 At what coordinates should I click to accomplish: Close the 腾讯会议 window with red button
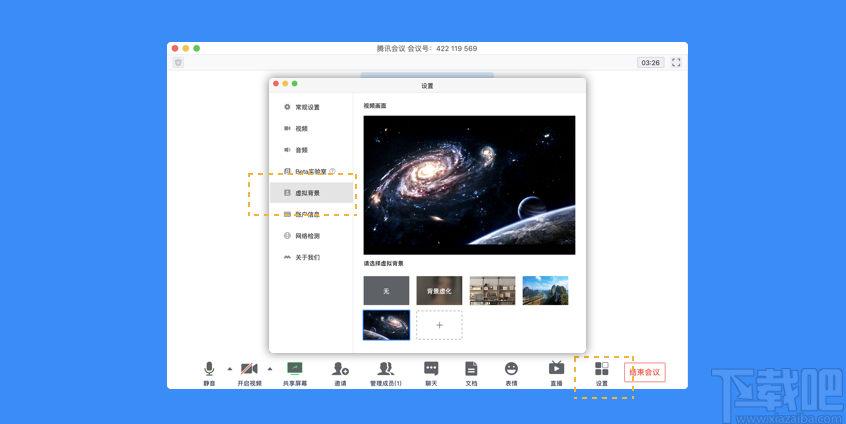[x=175, y=49]
